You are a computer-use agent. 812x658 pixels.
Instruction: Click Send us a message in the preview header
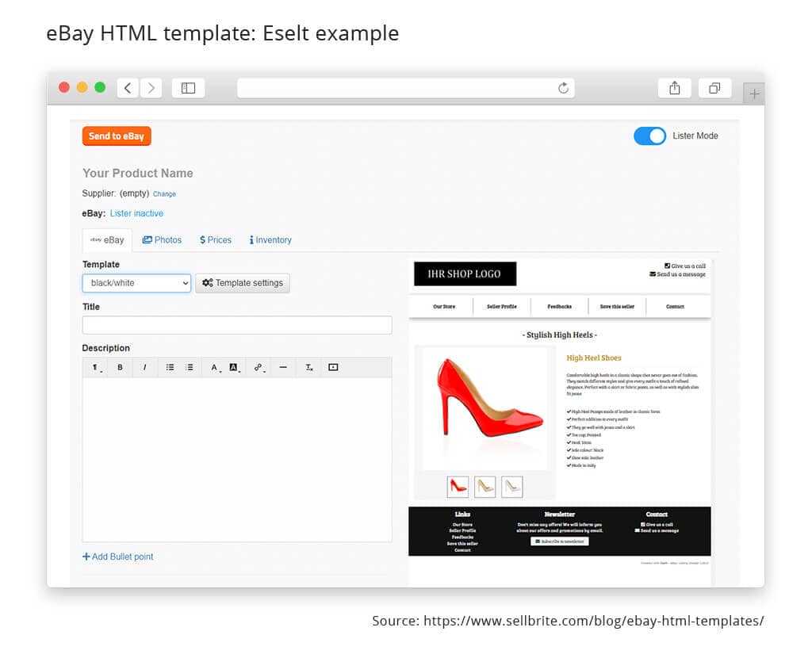point(677,274)
